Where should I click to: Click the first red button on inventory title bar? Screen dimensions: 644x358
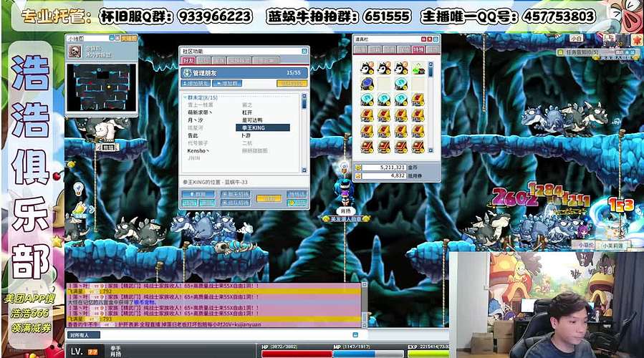423,39
